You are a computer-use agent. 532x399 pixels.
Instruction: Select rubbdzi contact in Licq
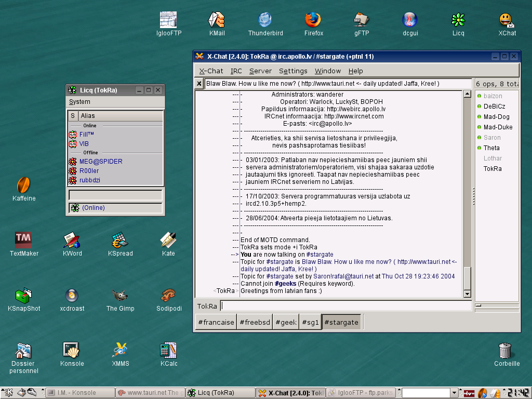click(115, 180)
